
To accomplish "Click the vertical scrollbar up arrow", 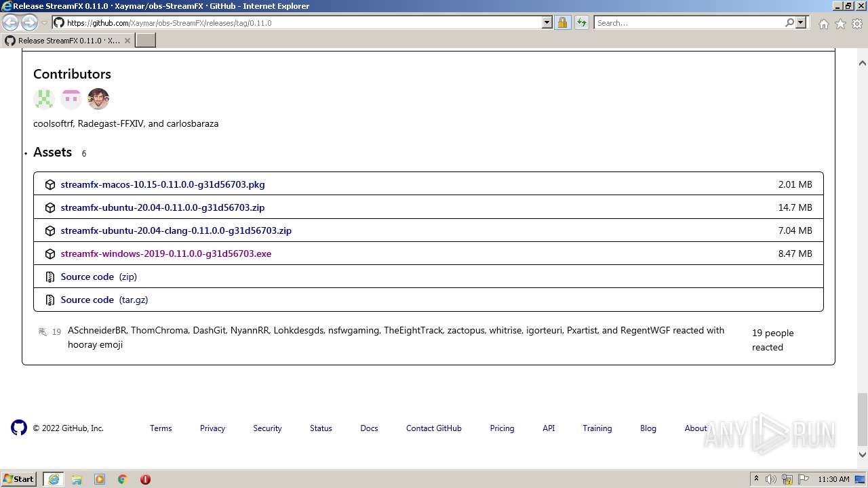I will 863,63.
